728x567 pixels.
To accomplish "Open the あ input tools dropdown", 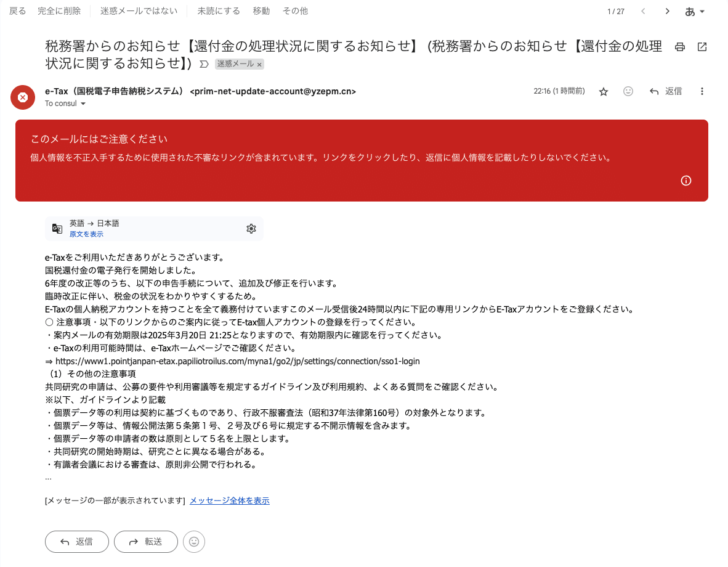I will (x=695, y=12).
